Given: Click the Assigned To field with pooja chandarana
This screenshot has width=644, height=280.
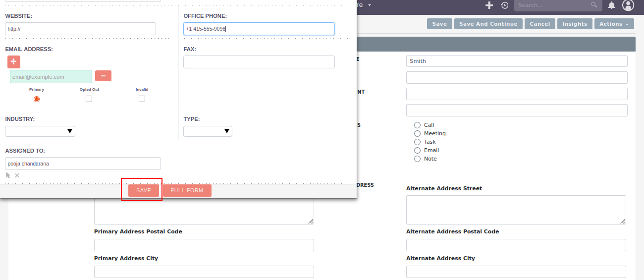Looking at the screenshot, I should coord(83,164).
